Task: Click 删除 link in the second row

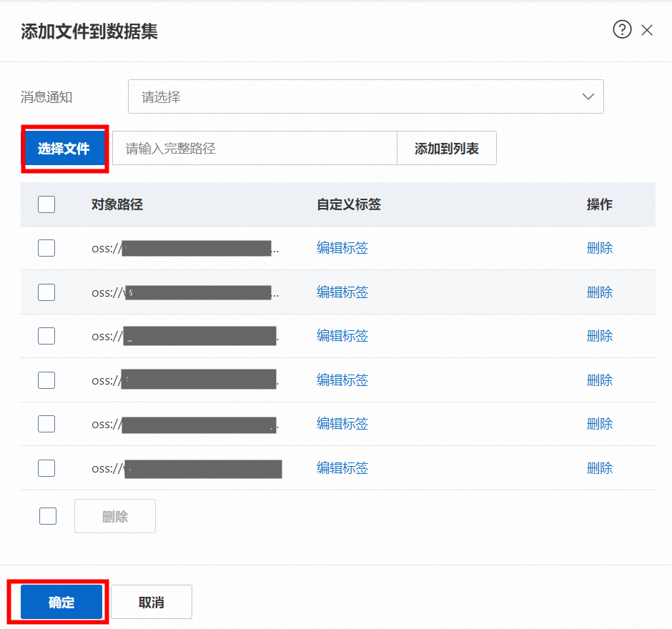Action: coord(600,292)
